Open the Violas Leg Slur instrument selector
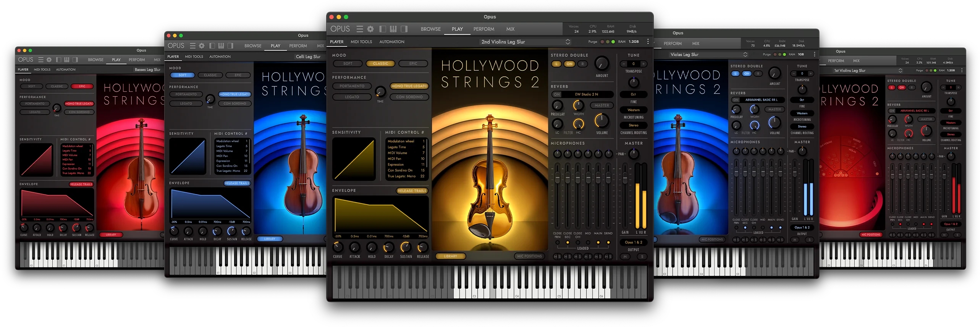Screen dimensions: 980x327 (708, 55)
